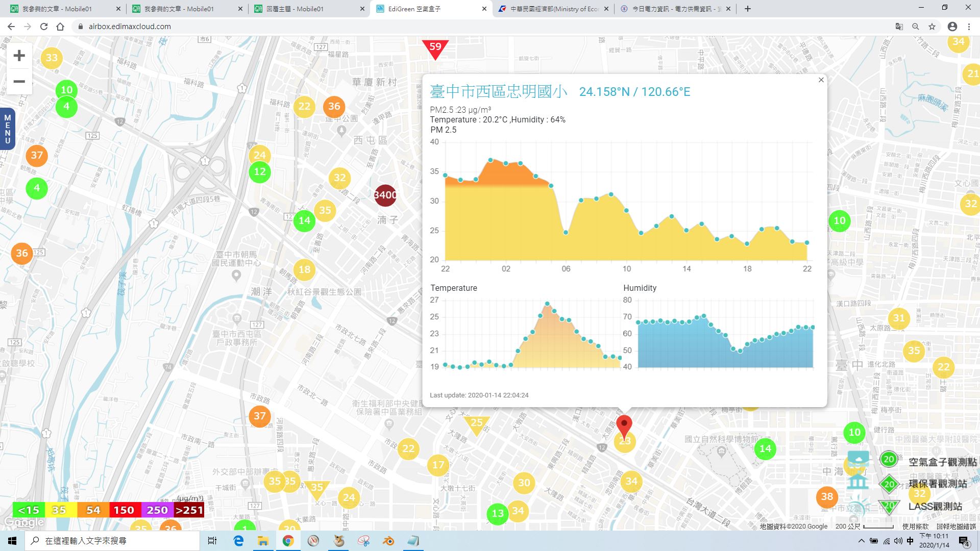Click the <15 green legend swatch
980x551 pixels.
pos(28,510)
